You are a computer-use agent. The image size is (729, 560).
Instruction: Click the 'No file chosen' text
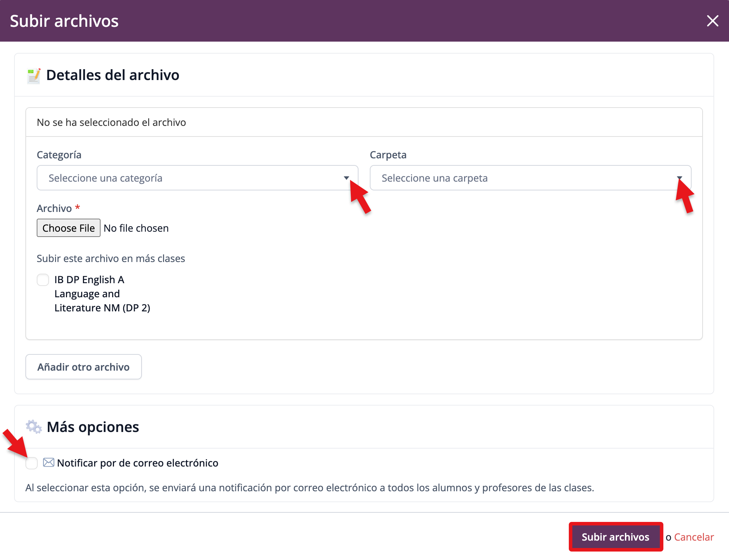coord(136,228)
